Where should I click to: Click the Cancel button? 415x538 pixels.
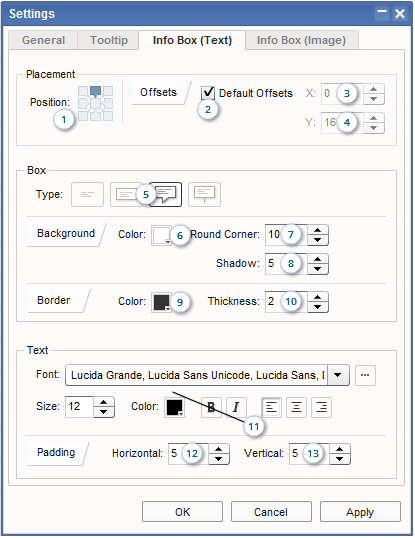click(271, 512)
